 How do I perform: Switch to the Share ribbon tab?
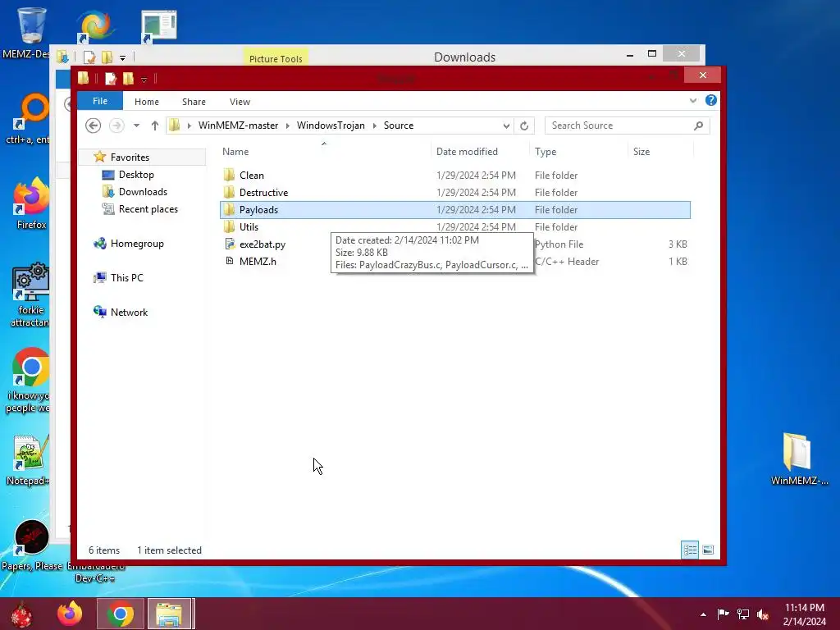pyautogui.click(x=194, y=102)
